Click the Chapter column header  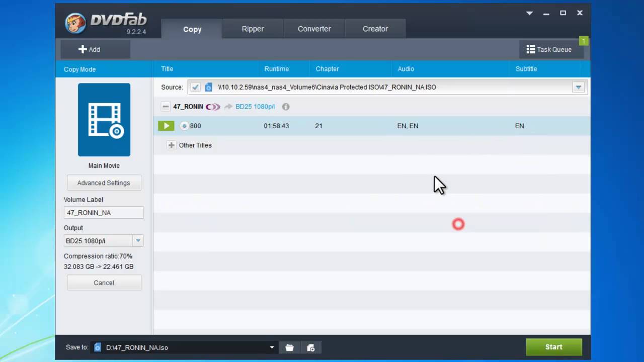point(327,69)
